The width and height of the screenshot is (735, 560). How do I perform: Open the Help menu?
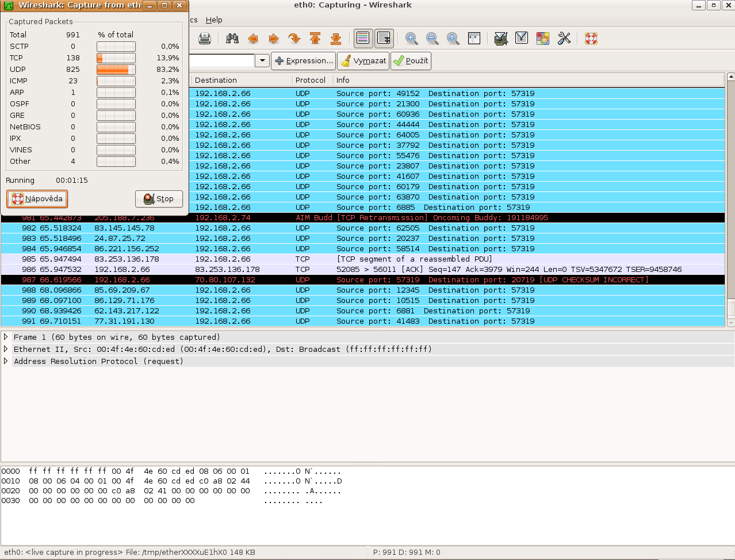click(214, 20)
